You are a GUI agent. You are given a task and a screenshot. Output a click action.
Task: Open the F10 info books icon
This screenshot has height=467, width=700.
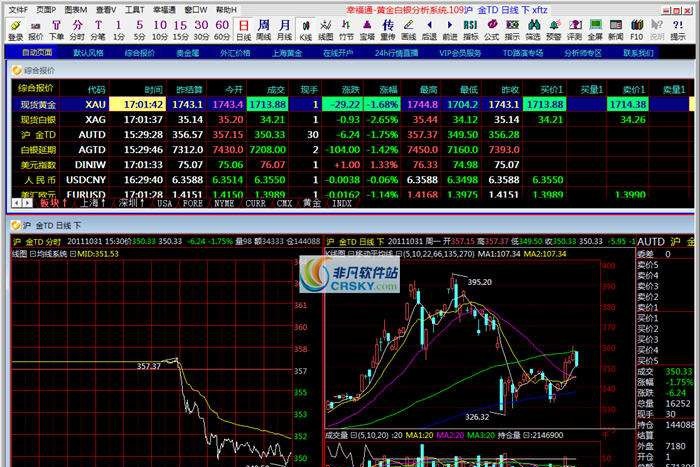click(637, 30)
